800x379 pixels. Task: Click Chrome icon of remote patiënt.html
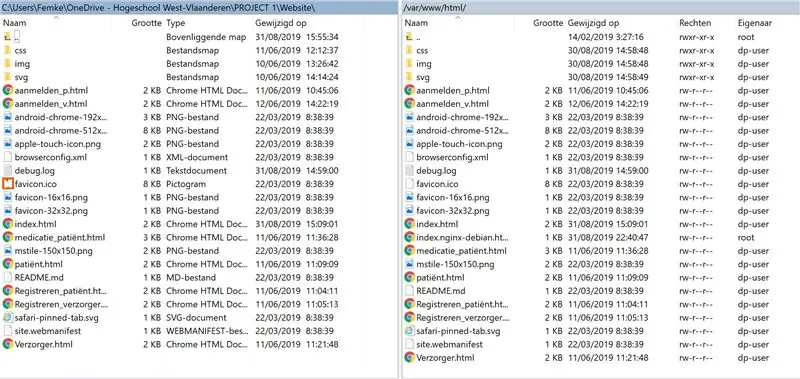pyautogui.click(x=409, y=277)
